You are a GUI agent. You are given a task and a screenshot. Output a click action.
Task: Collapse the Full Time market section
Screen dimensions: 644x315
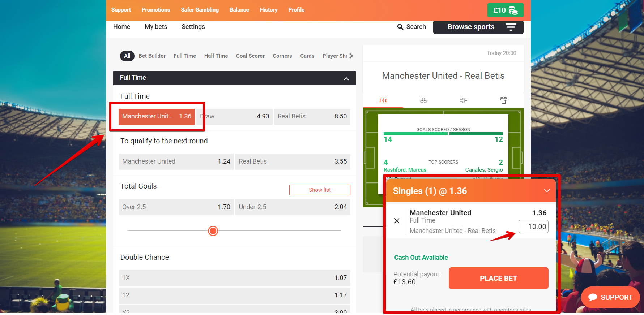pos(346,78)
